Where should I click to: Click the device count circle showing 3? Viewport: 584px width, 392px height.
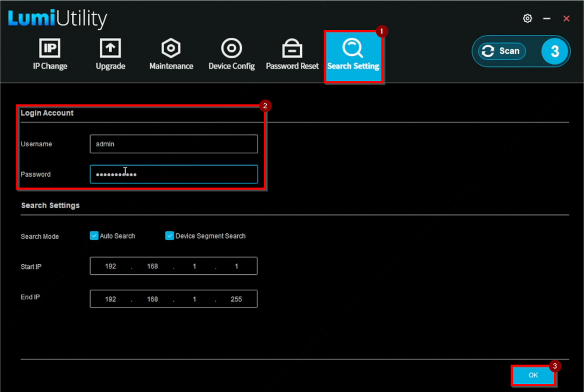[x=554, y=51]
